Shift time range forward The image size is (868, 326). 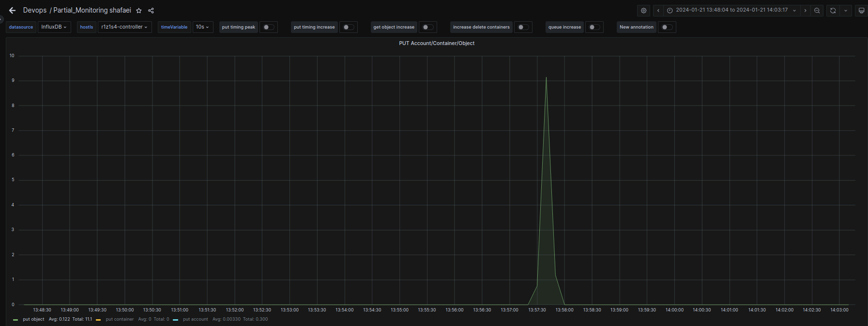(805, 10)
